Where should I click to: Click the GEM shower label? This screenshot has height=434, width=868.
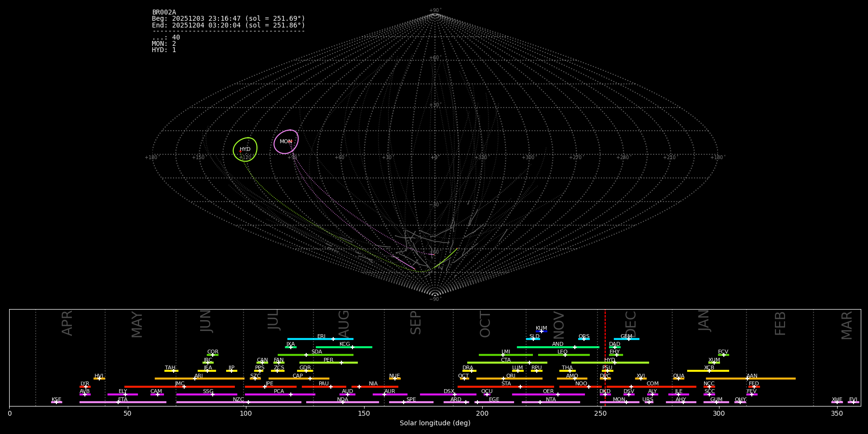coord(626,337)
